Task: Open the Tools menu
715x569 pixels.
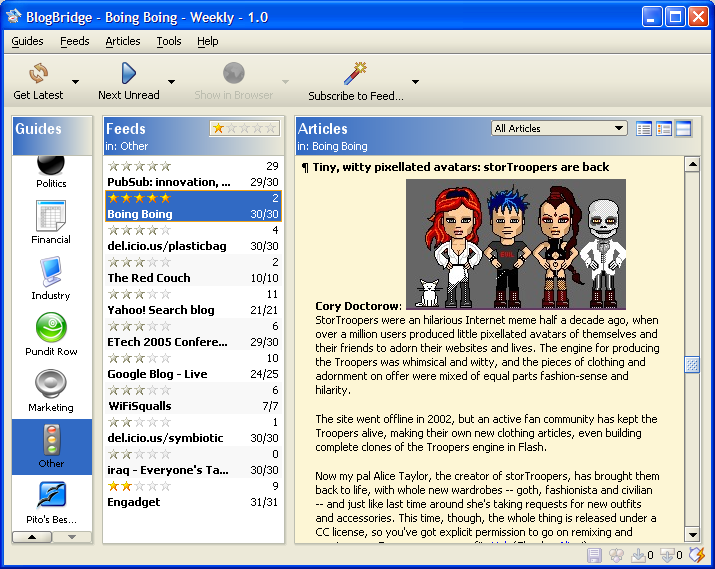Action: [169, 41]
